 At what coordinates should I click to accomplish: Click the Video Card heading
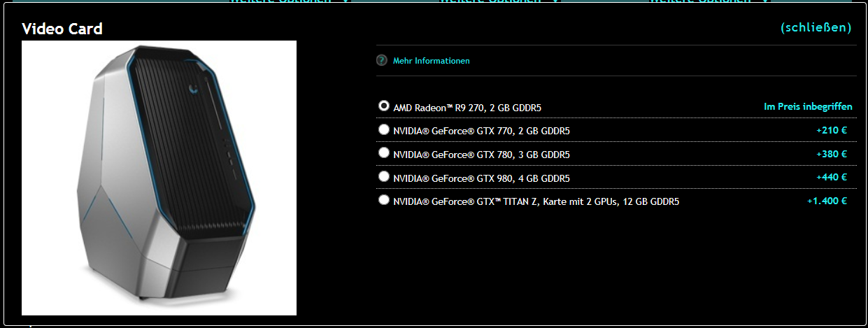(x=62, y=29)
